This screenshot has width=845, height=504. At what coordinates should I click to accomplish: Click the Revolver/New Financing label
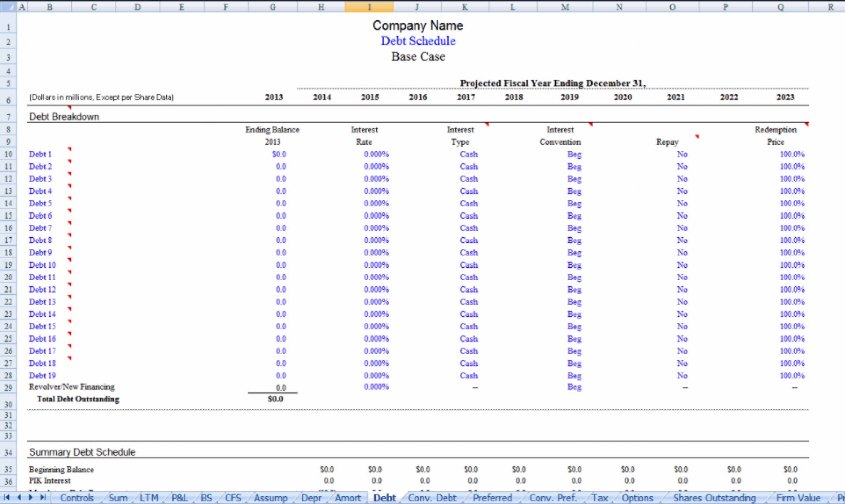[72, 387]
